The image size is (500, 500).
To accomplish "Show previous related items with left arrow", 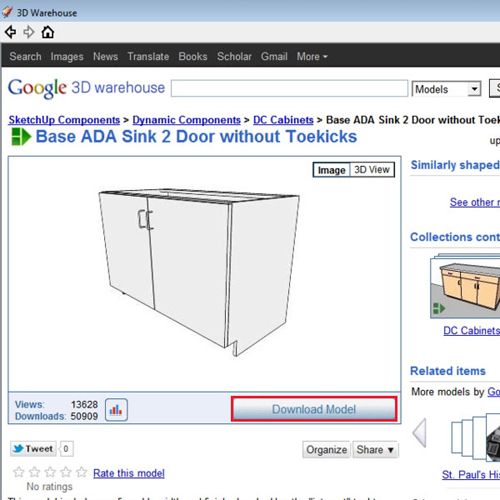I will coord(420,433).
